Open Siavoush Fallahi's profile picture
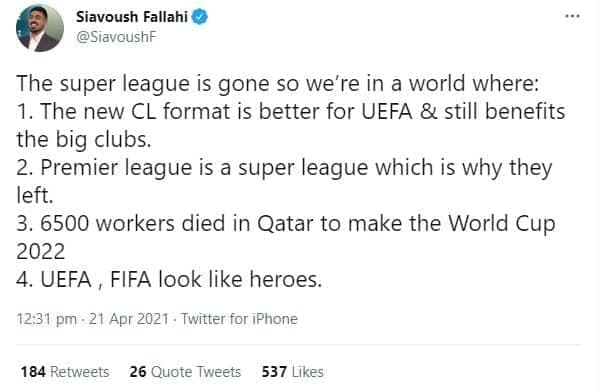The height and width of the screenshot is (392, 601). (40, 28)
